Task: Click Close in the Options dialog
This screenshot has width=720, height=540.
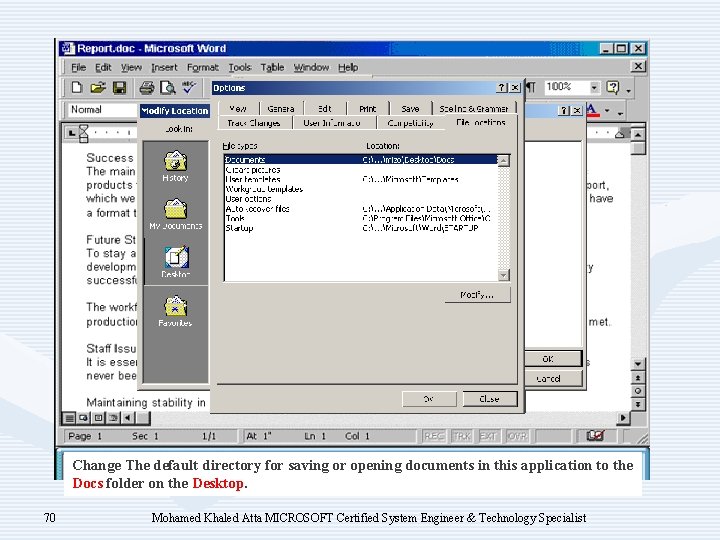Action: pyautogui.click(x=489, y=399)
